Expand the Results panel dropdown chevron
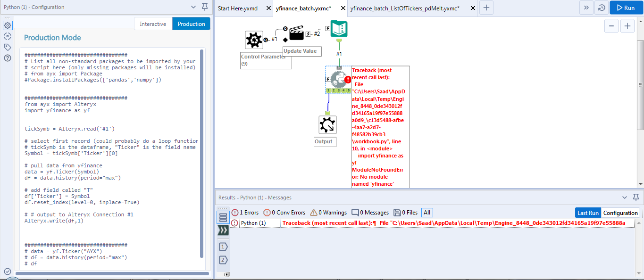 coord(625,197)
